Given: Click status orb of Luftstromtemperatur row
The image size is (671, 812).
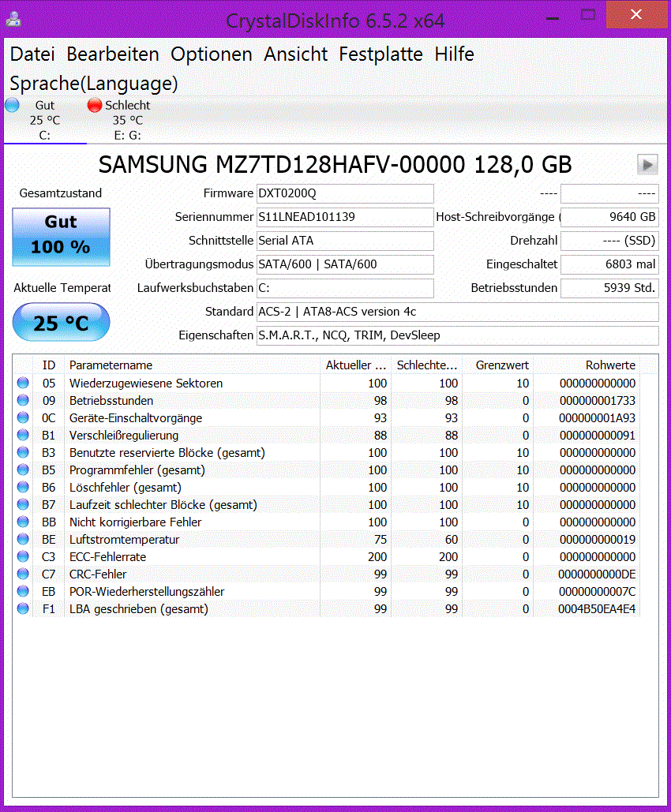Looking at the screenshot, I should tap(23, 539).
